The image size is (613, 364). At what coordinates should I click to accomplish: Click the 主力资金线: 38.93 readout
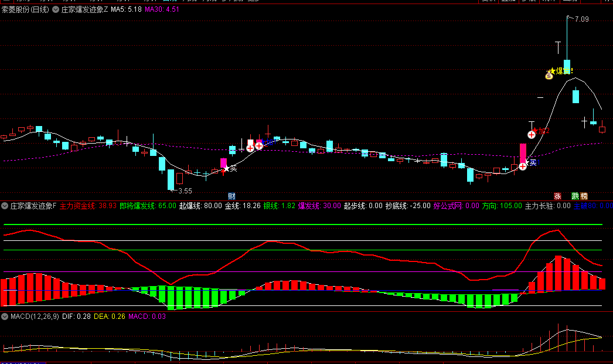coord(88,206)
